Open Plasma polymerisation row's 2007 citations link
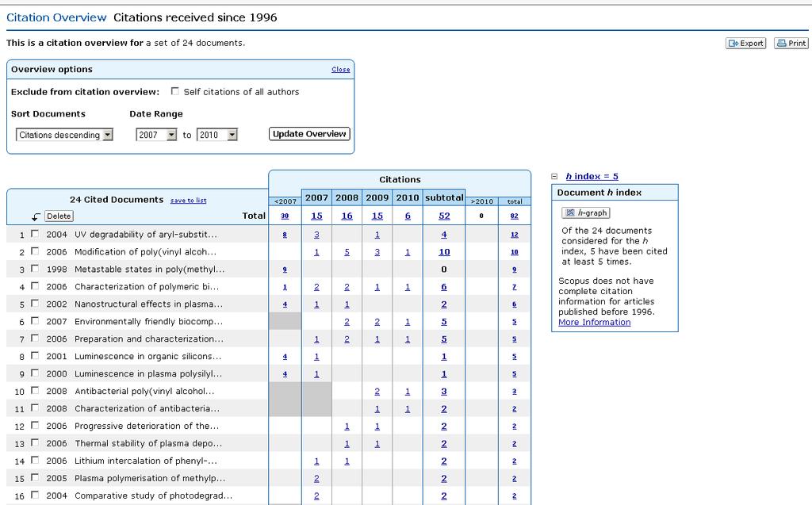Viewport: 812px width, 505px height. click(317, 479)
